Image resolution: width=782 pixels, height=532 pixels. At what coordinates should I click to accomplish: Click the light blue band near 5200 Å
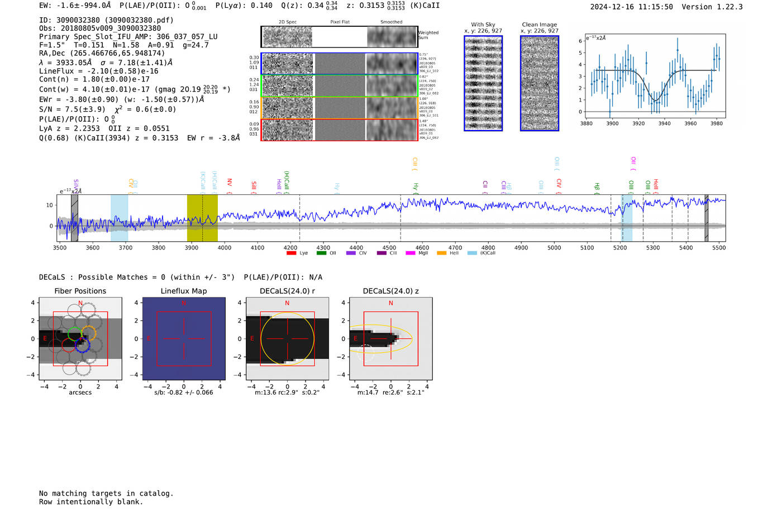click(627, 218)
